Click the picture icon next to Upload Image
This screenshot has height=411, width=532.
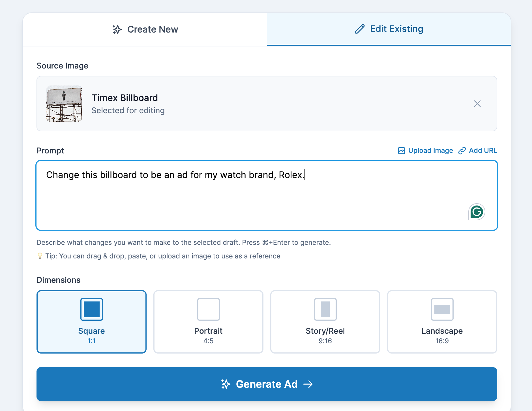(x=401, y=151)
